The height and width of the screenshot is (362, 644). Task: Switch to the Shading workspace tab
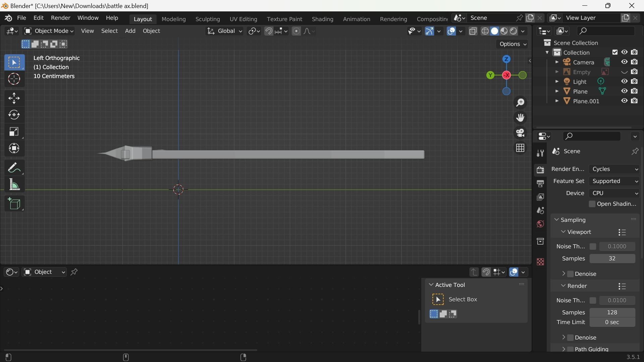point(322,19)
